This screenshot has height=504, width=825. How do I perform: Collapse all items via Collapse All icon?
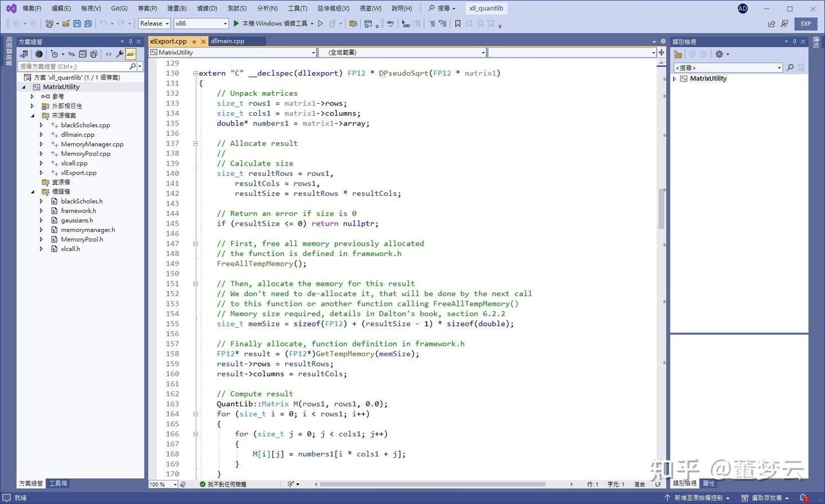click(x=83, y=54)
